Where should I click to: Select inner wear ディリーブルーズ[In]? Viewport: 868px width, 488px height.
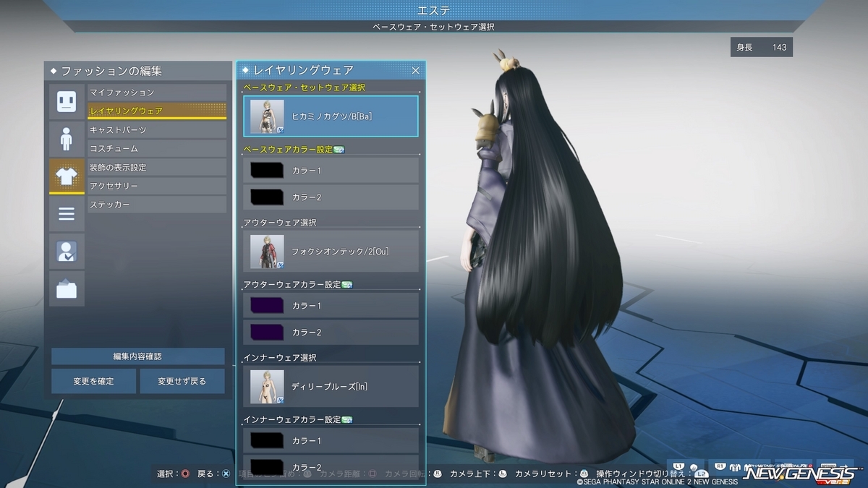pos(331,386)
